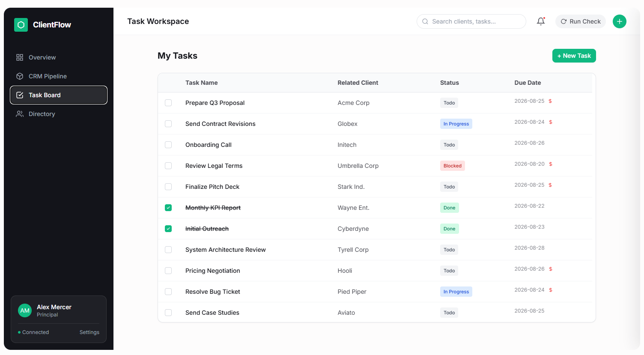Click the Related Client column header
The image size is (644, 355).
pos(358,83)
